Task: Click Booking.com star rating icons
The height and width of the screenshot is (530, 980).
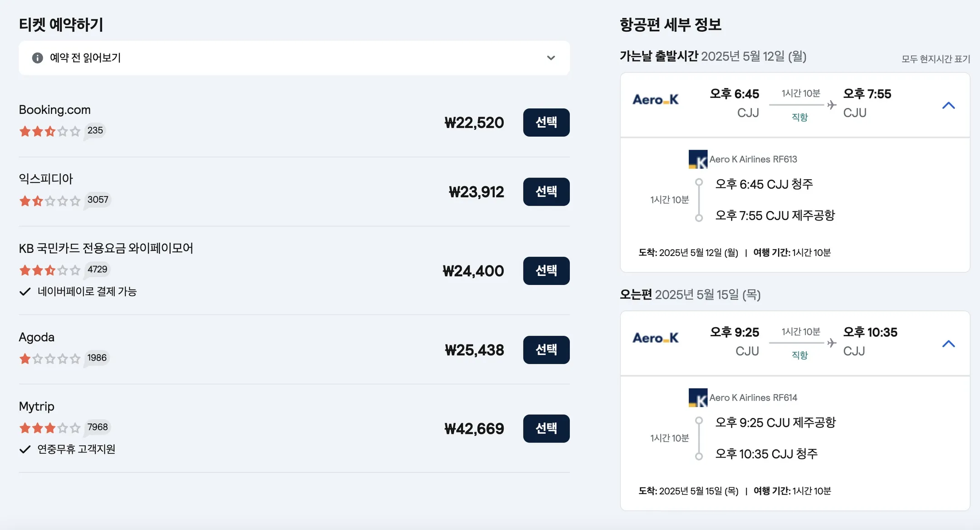Action: pyautogui.click(x=50, y=132)
